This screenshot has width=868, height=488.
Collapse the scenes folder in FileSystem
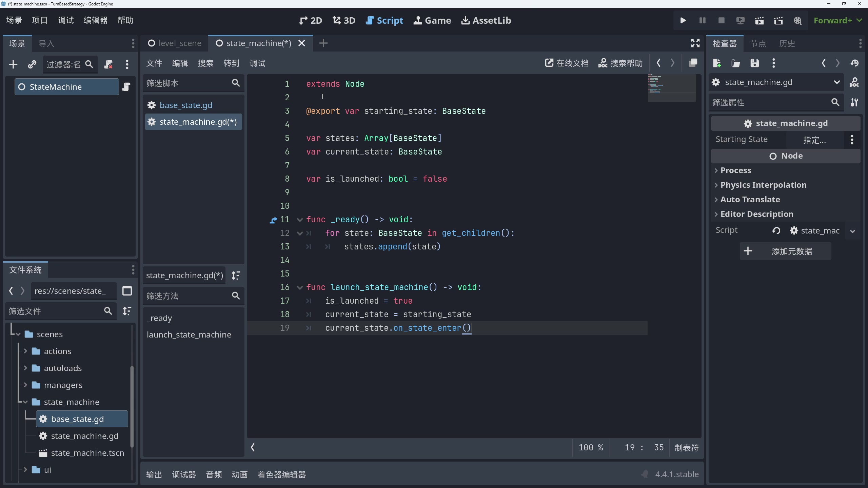[18, 334]
